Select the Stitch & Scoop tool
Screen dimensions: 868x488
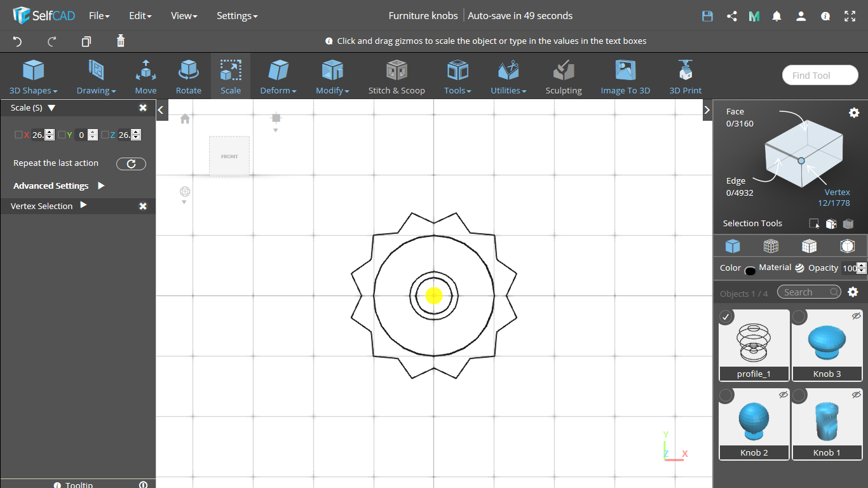click(397, 76)
